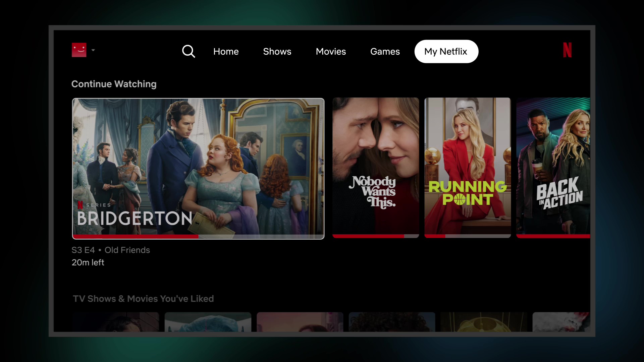Image resolution: width=644 pixels, height=362 pixels.
Task: Click the Netflix N logo
Action: click(x=567, y=50)
